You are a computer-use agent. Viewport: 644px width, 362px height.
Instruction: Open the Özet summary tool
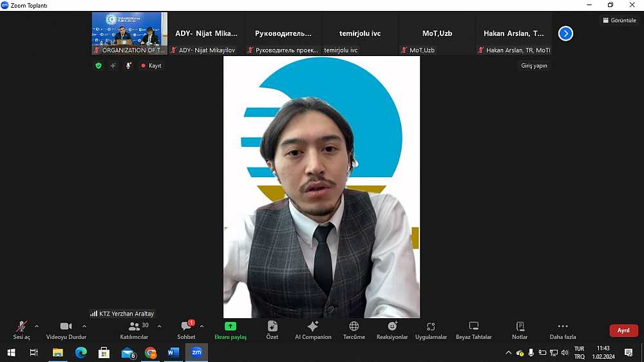272,330
